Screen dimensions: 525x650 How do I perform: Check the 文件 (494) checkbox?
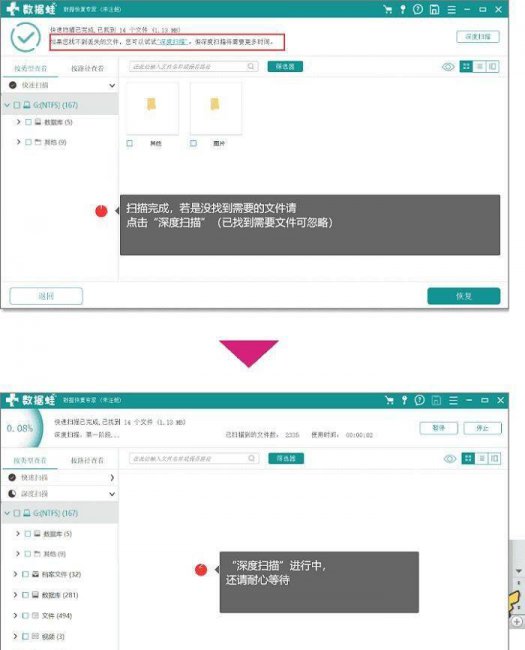(x=25, y=616)
